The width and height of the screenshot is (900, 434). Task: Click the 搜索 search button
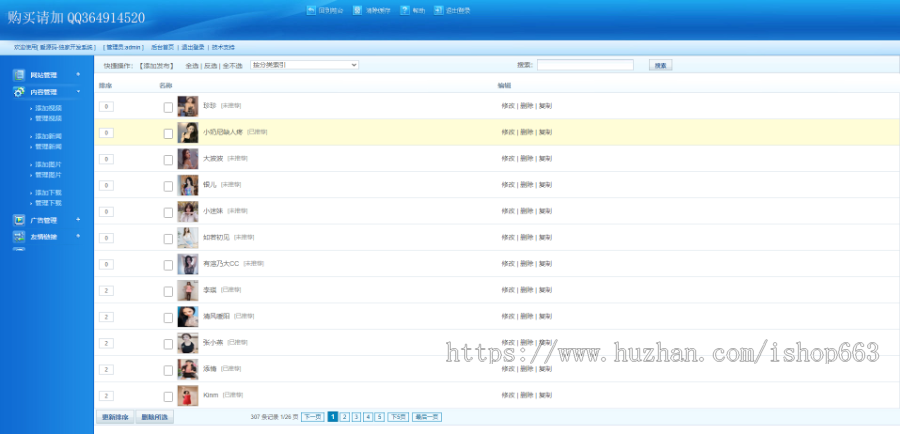661,65
